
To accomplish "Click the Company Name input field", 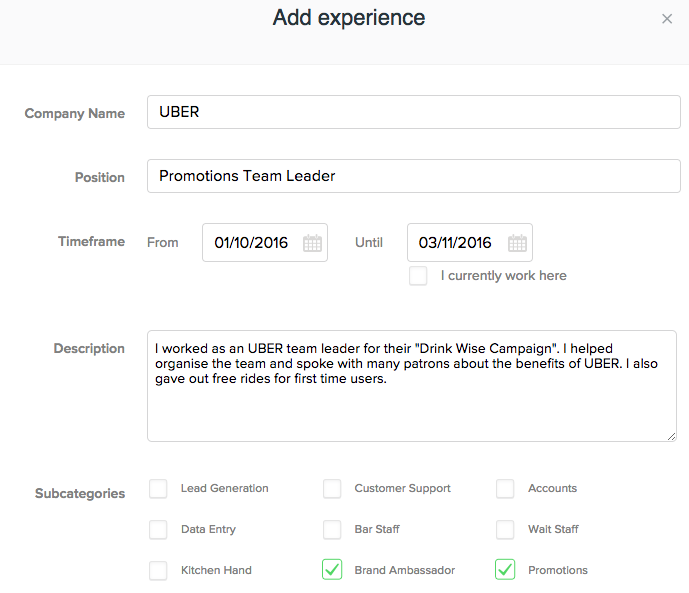I will click(413, 112).
